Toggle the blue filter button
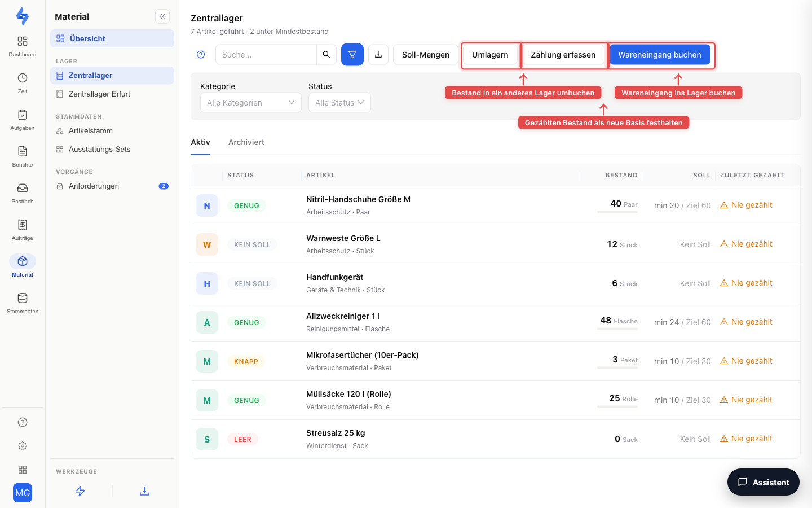The image size is (812, 508). [352, 55]
